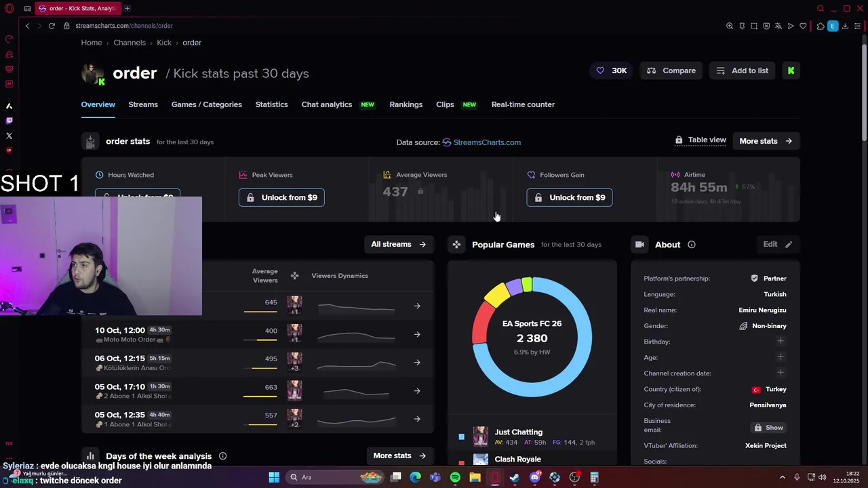Click the yellow segment of games donut
Image resolution: width=868 pixels, height=488 pixels.
pyautogui.click(x=496, y=293)
